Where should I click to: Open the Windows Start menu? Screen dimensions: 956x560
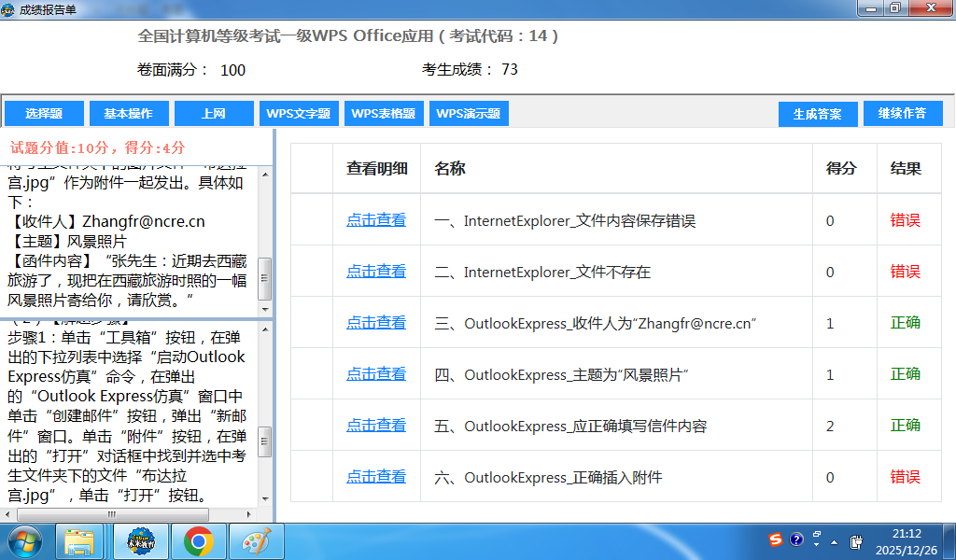[x=25, y=541]
